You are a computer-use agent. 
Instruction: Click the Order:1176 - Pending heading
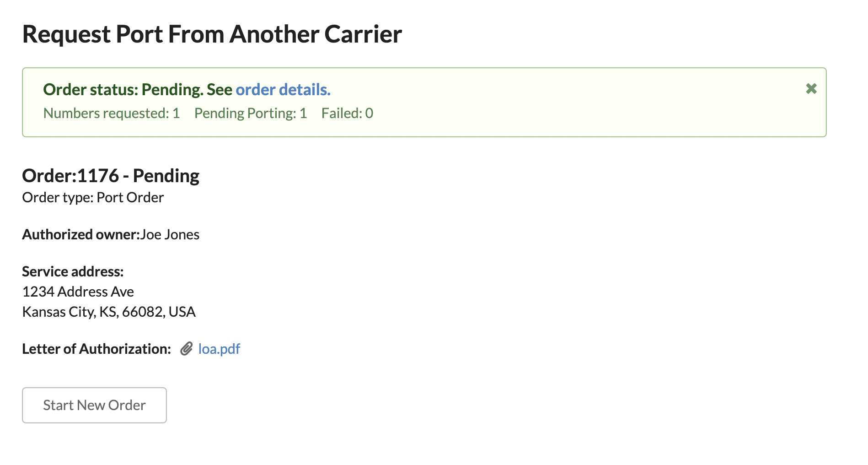coord(111,176)
